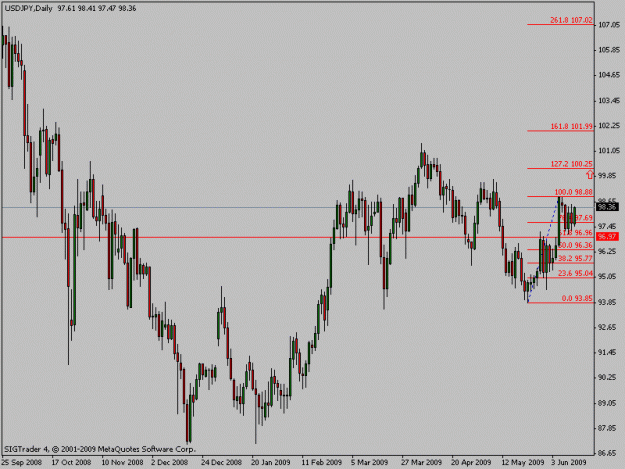Click the 89.05 price axis value
This screenshot has width=625, height=469.
click(x=609, y=403)
